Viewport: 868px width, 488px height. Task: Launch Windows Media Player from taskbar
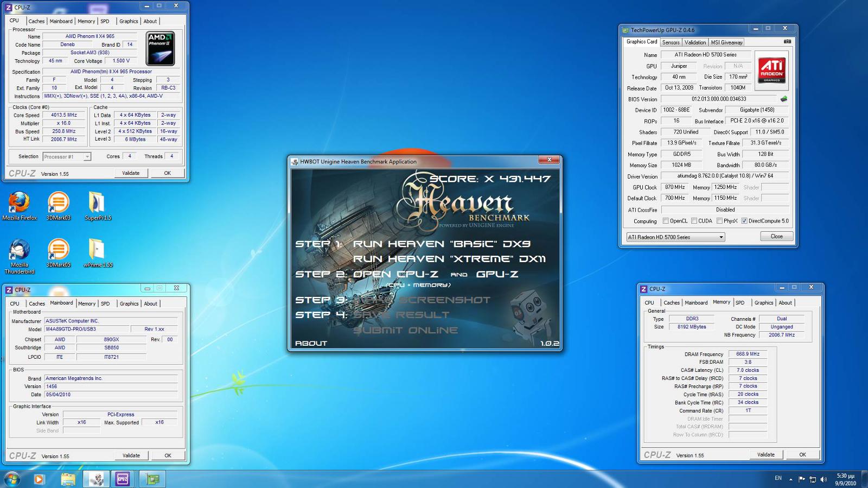click(39, 479)
